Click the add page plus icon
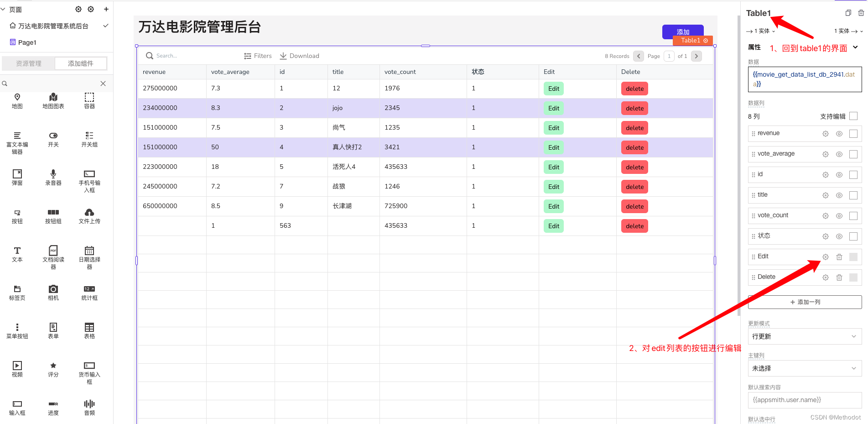 (x=106, y=9)
